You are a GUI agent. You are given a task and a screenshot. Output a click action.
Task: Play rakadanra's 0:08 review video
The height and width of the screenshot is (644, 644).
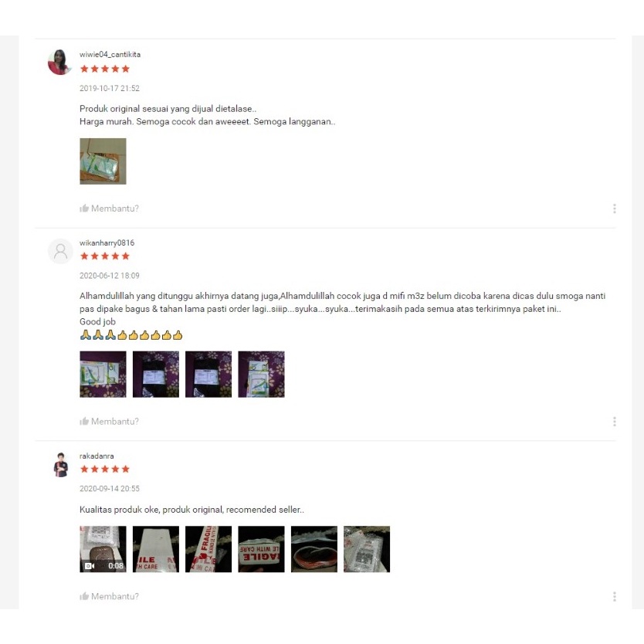point(103,549)
